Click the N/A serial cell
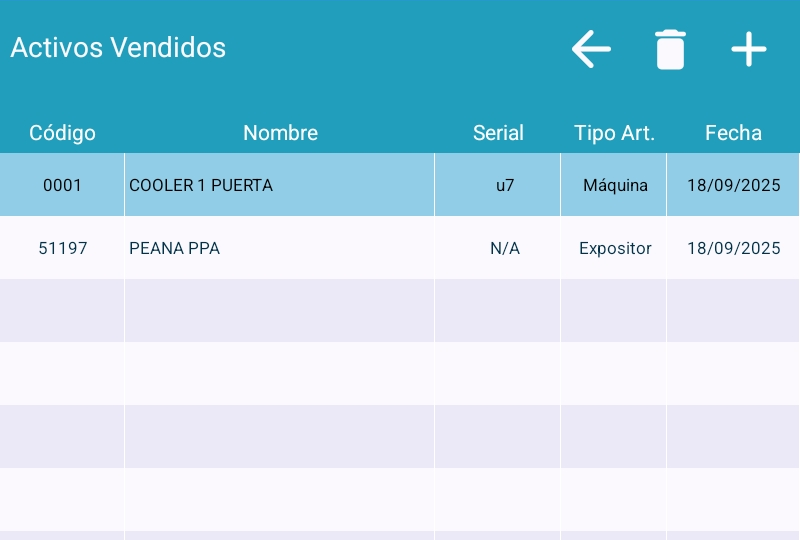Viewport: 800px width, 540px height. 505,248
